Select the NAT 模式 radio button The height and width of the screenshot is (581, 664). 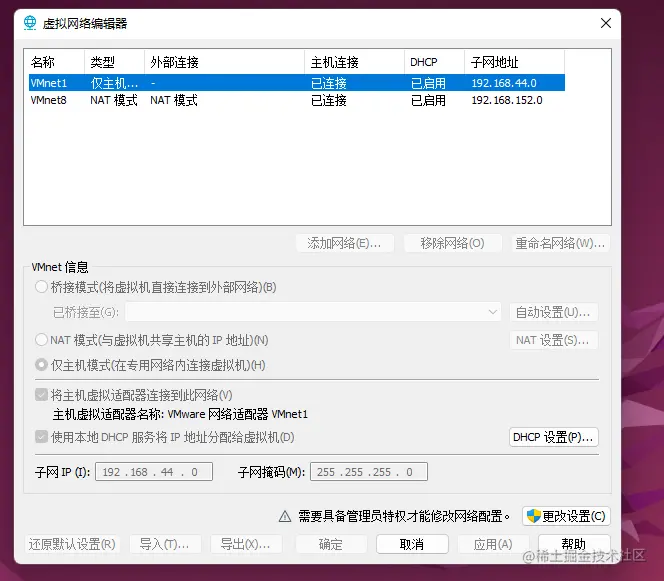[x=41, y=340]
